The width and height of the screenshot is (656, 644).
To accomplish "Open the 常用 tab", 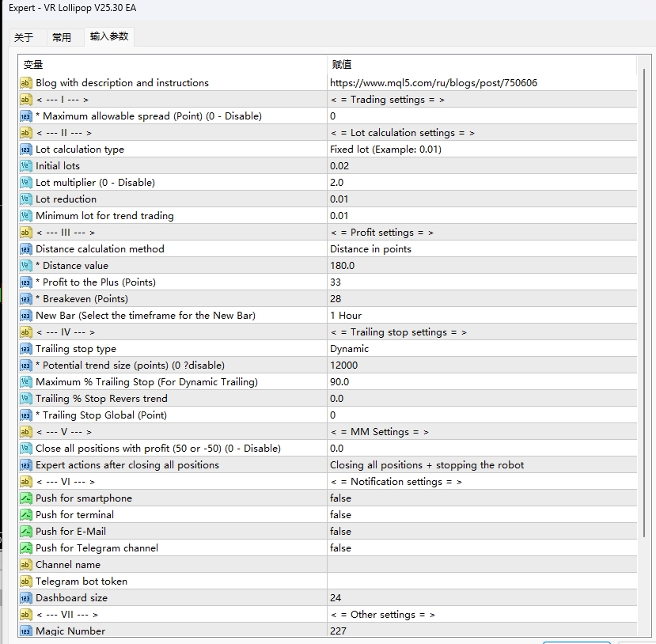I will (62, 37).
